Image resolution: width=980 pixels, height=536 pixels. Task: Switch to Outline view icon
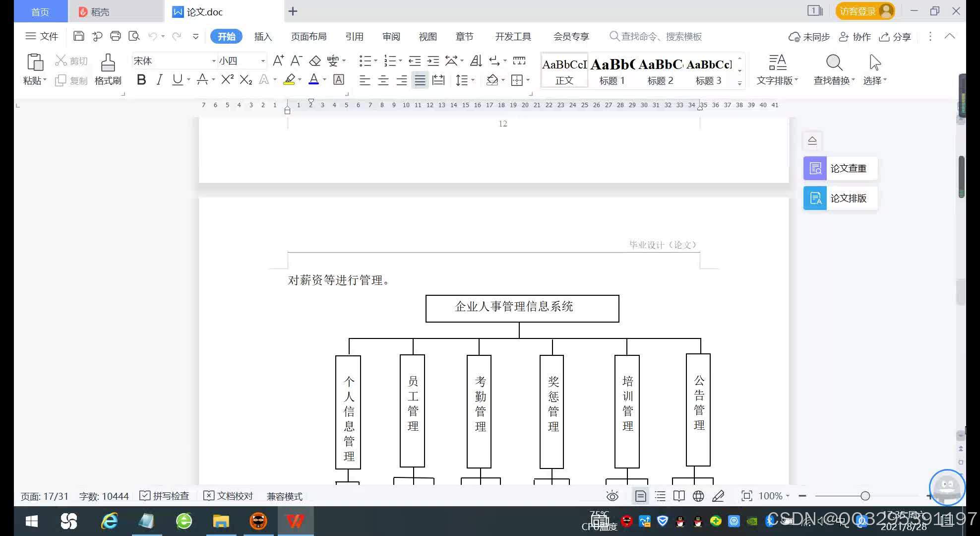660,496
